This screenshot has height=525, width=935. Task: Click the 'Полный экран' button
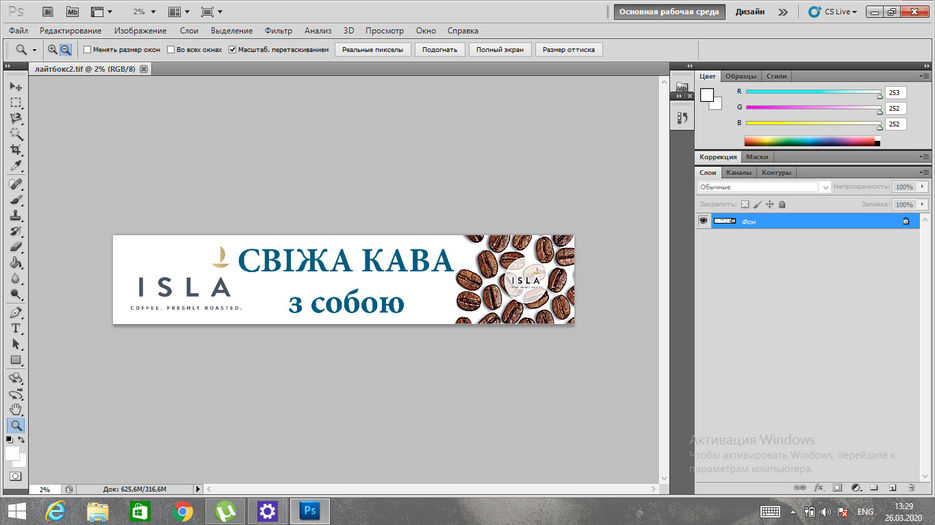click(500, 50)
